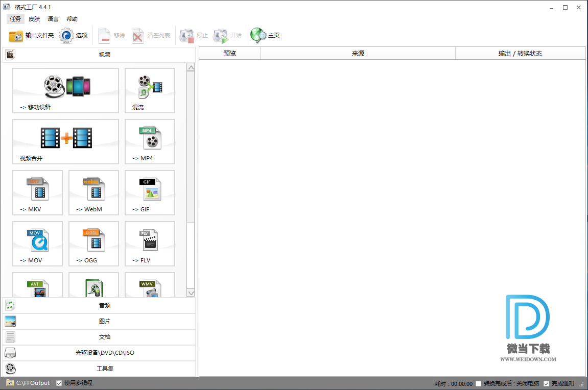
Task: Click the app icon in title bar
Action: click(x=7, y=7)
